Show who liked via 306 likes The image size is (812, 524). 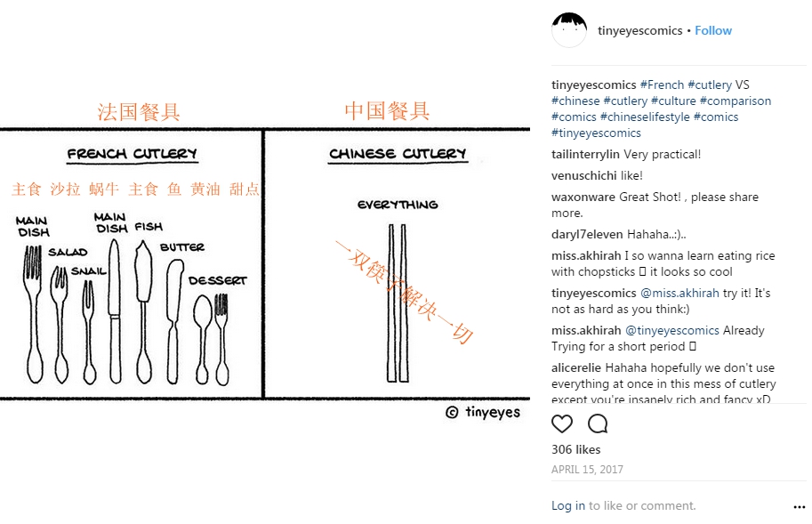(x=575, y=449)
